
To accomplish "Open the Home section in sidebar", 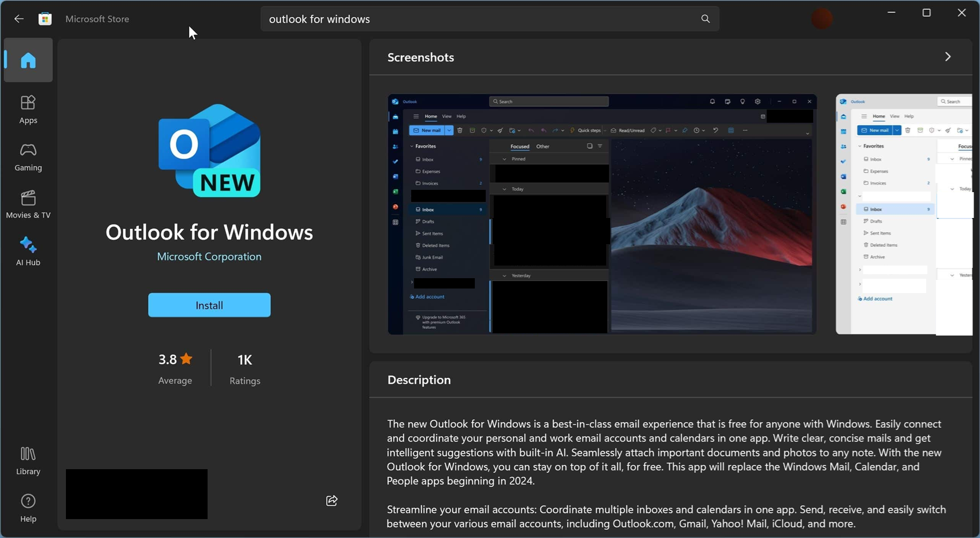I will click(x=28, y=60).
